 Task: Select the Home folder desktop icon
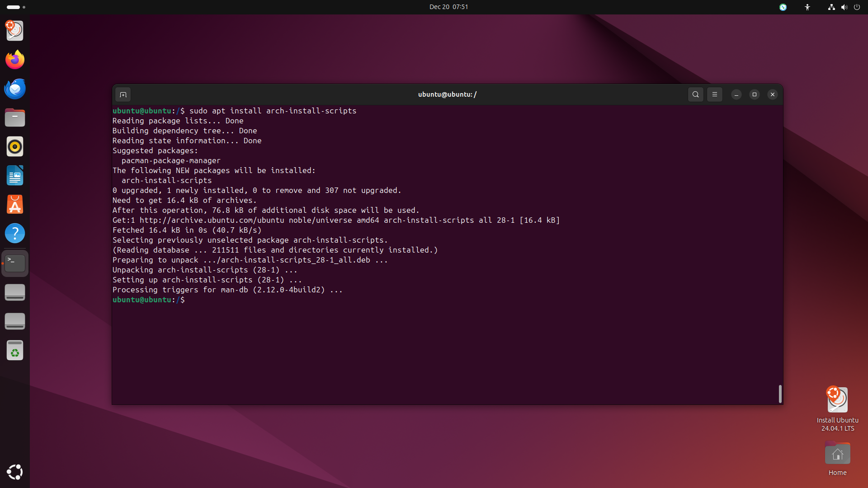837,458
